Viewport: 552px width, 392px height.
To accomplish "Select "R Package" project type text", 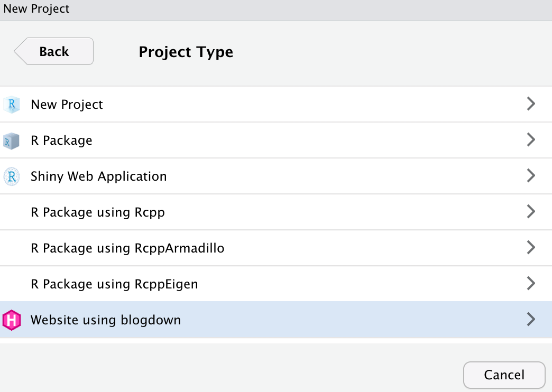I will (62, 141).
